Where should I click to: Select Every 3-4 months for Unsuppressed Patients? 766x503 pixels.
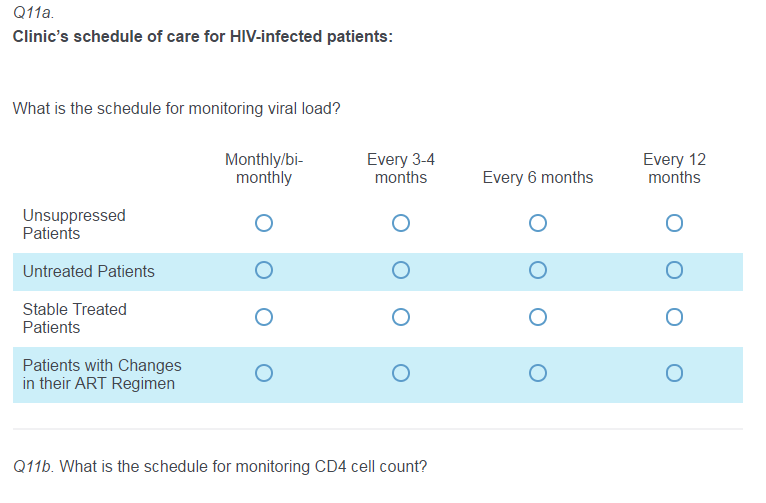[401, 223]
